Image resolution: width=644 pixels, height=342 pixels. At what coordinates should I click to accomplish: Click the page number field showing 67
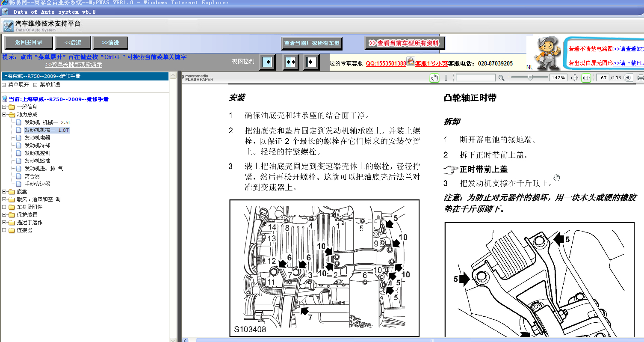coord(603,78)
